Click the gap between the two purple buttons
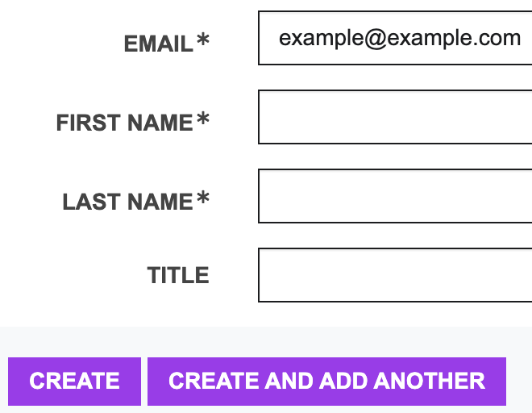Image resolution: width=532 pixels, height=413 pixels. coord(144,381)
